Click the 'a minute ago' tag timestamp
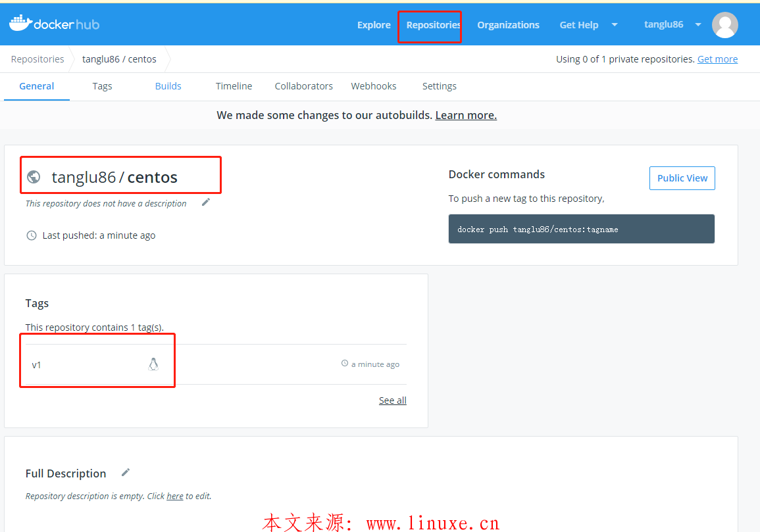 click(375, 364)
